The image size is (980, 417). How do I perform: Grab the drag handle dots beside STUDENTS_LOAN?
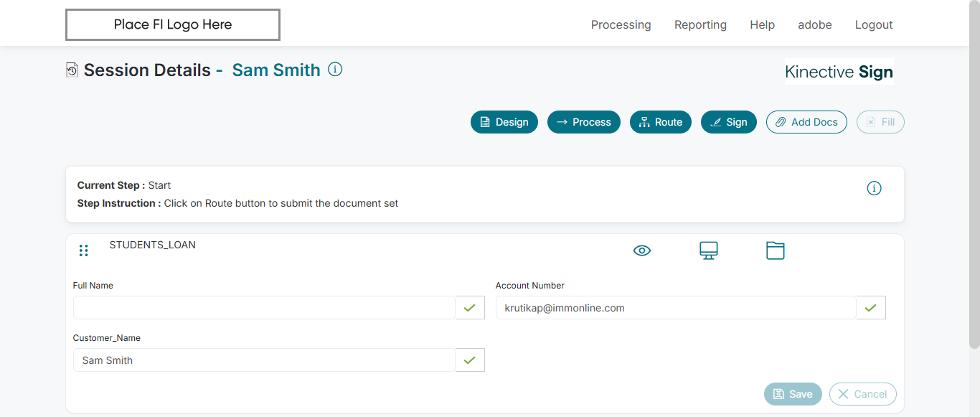pyautogui.click(x=84, y=250)
